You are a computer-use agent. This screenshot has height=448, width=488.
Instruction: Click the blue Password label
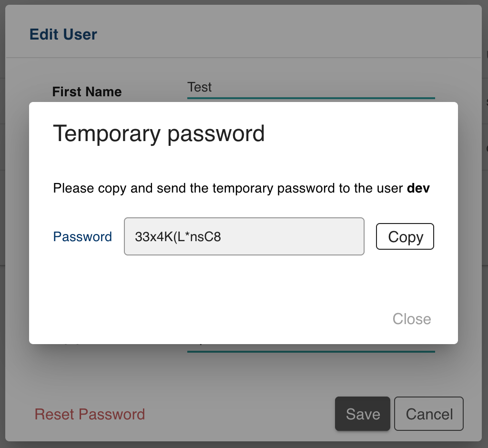click(x=82, y=236)
